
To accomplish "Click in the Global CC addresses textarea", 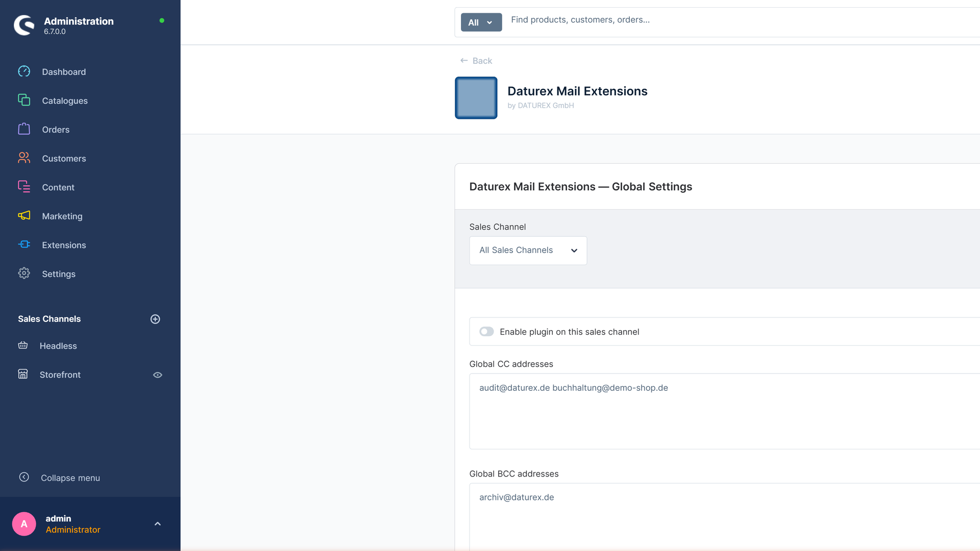I will pyautogui.click(x=724, y=411).
